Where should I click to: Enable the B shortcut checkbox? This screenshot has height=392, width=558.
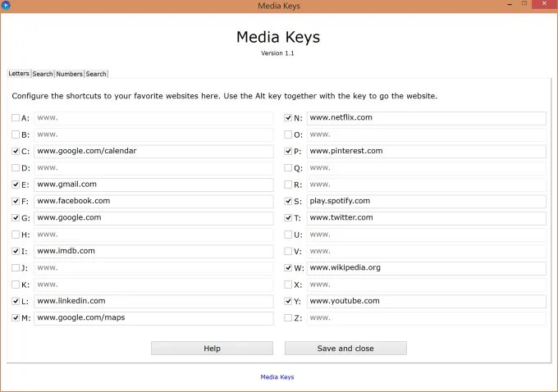[16, 134]
